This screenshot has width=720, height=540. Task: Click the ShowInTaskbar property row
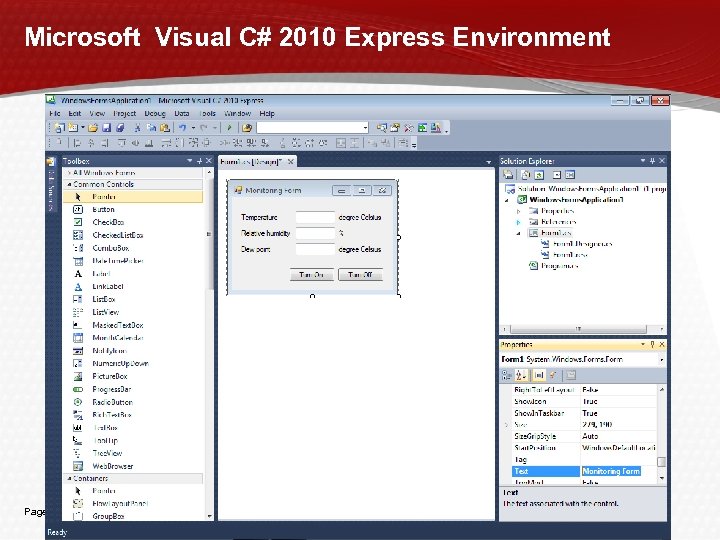[x=585, y=413]
